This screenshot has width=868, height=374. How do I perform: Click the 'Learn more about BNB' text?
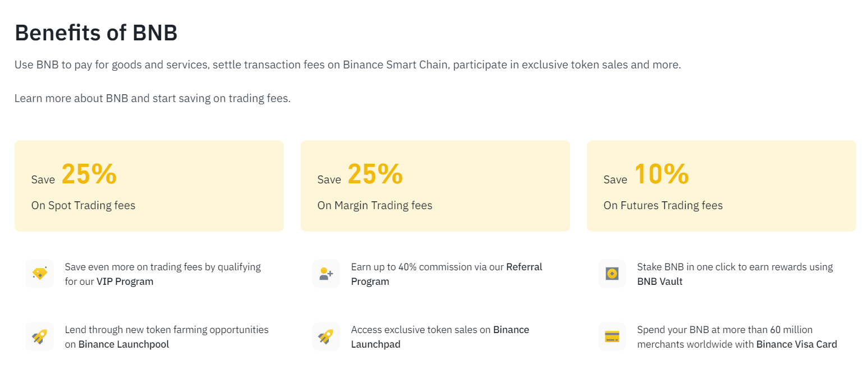click(x=71, y=98)
